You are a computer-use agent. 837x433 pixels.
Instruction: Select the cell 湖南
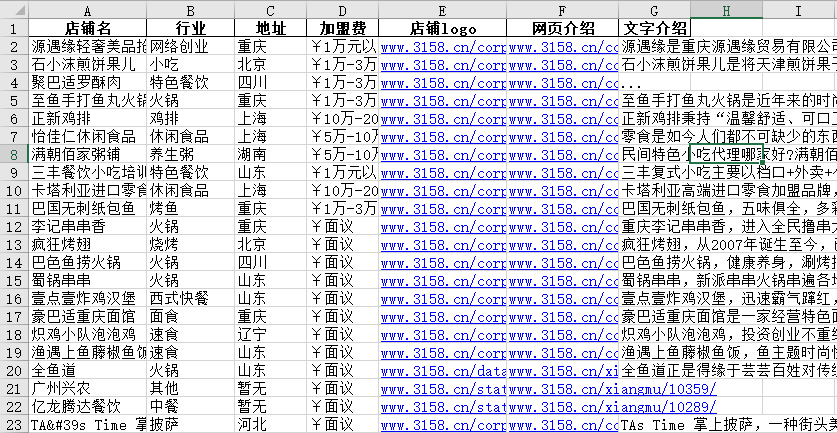[x=271, y=154]
